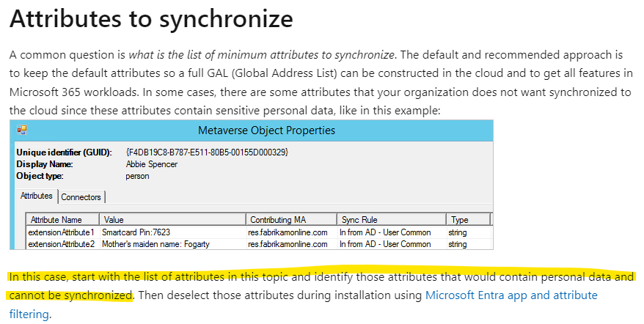Click the Value column header
644x324 pixels.
tap(172, 220)
